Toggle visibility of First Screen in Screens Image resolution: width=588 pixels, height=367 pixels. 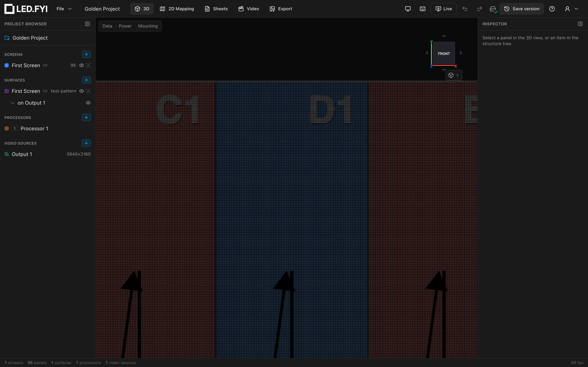pyautogui.click(x=82, y=65)
